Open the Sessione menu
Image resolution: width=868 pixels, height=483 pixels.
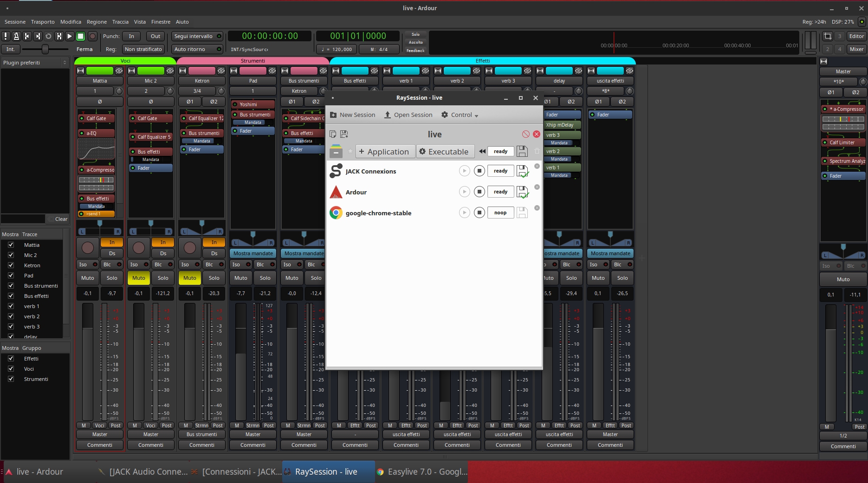[15, 22]
